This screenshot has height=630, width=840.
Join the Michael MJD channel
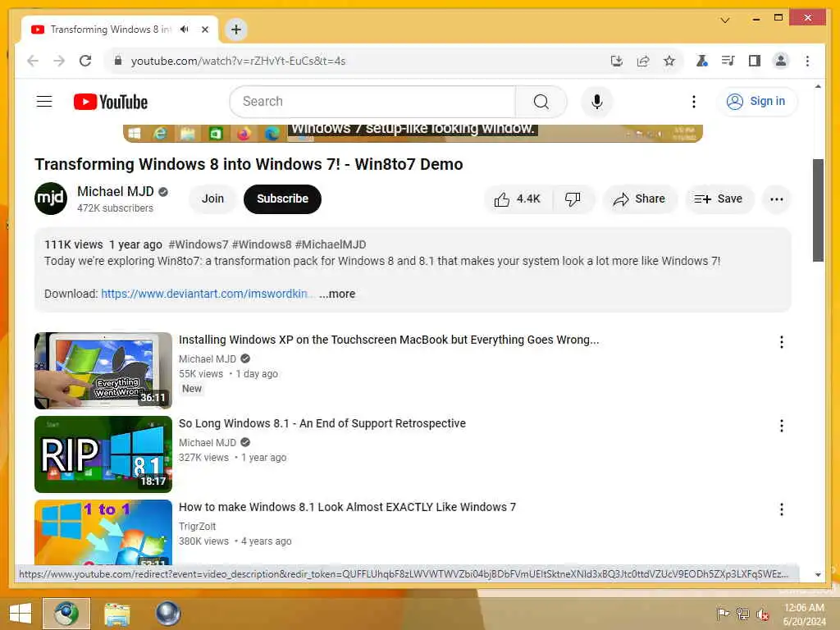[x=212, y=199]
